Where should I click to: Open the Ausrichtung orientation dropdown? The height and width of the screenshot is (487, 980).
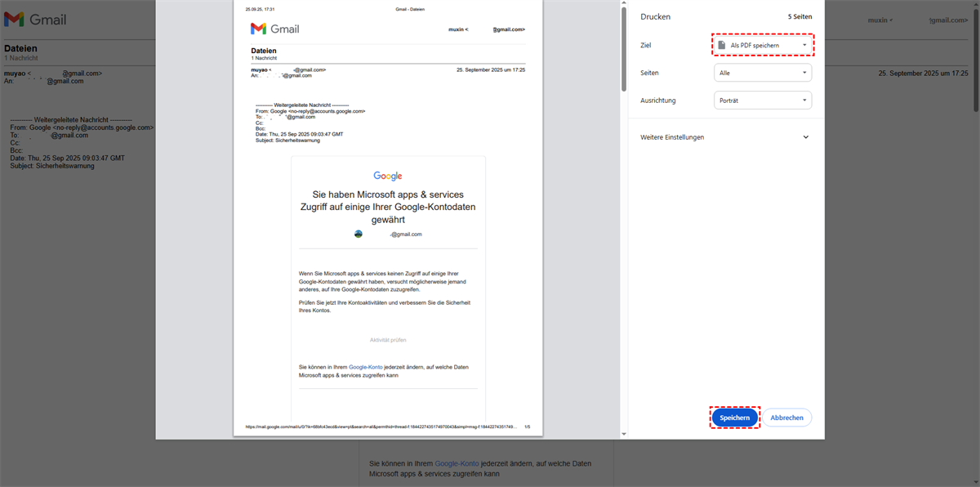[763, 101]
